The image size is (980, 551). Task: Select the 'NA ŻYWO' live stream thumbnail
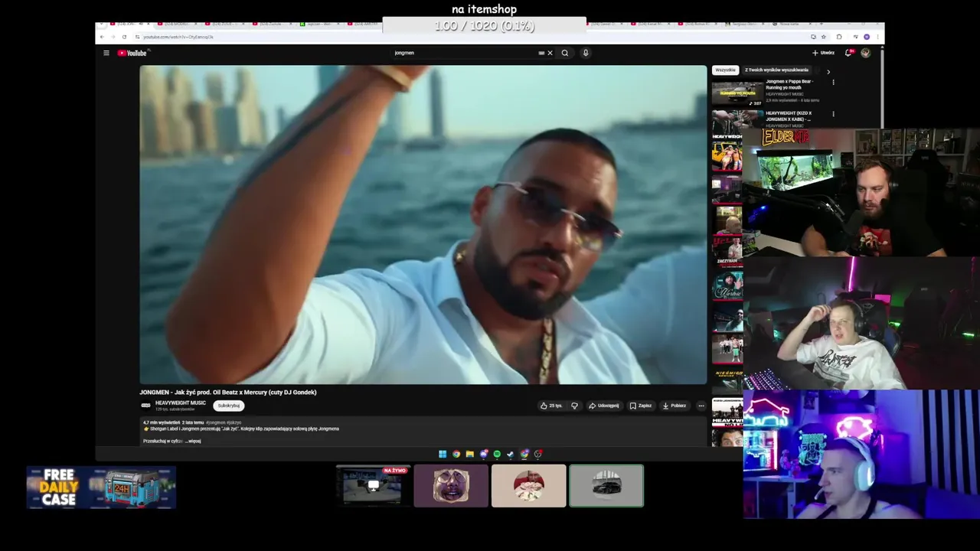pyautogui.click(x=373, y=485)
